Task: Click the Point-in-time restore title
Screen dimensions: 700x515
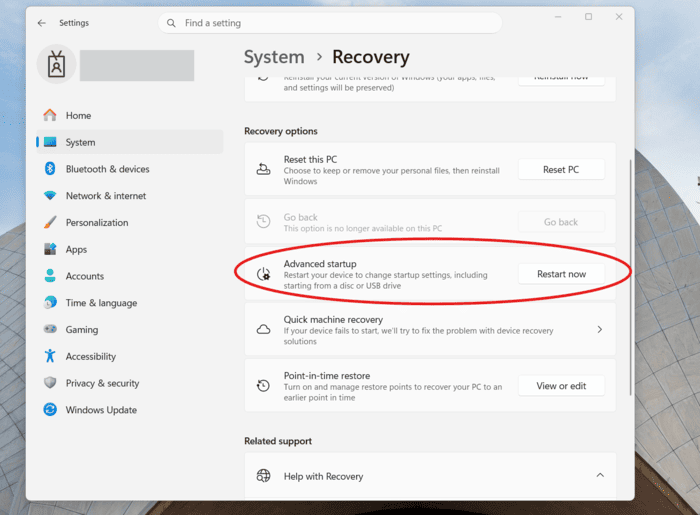Action: [x=327, y=376]
